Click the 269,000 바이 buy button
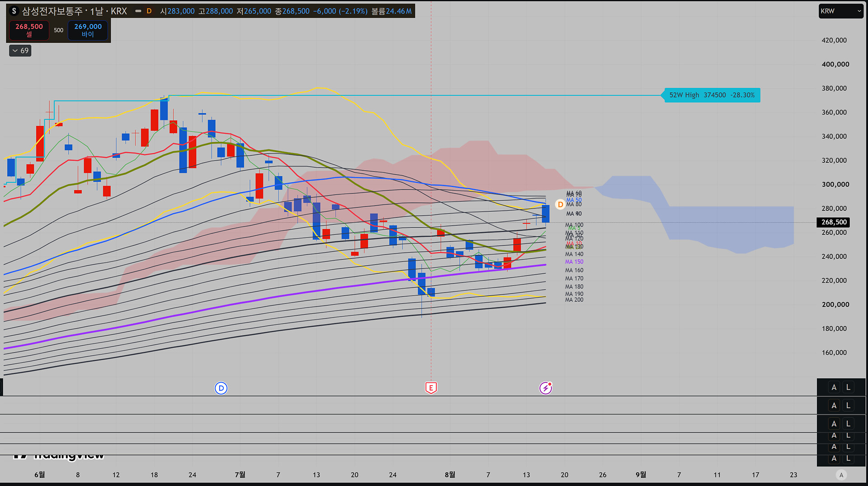This screenshot has width=868, height=486. [88, 30]
